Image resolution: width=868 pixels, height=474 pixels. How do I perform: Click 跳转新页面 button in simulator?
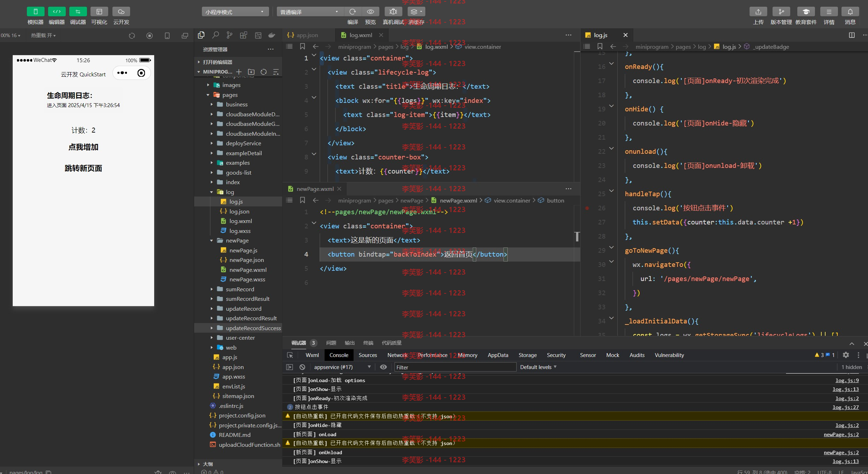[x=83, y=168]
